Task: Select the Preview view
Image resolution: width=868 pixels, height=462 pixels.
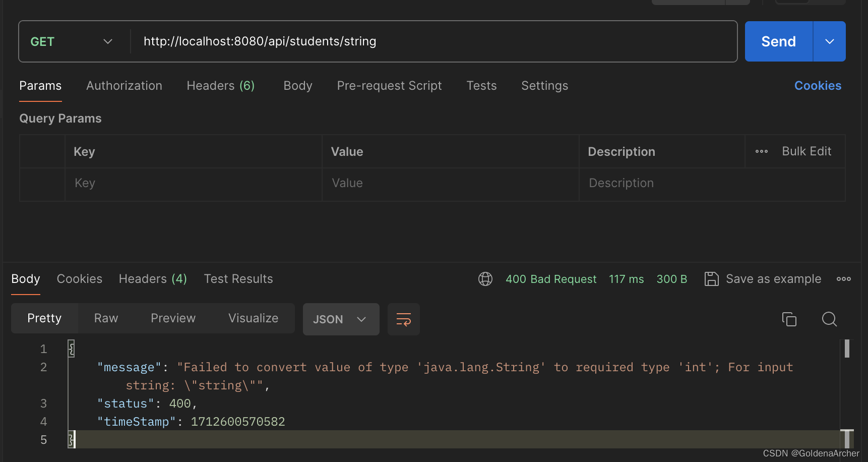Action: (173, 318)
